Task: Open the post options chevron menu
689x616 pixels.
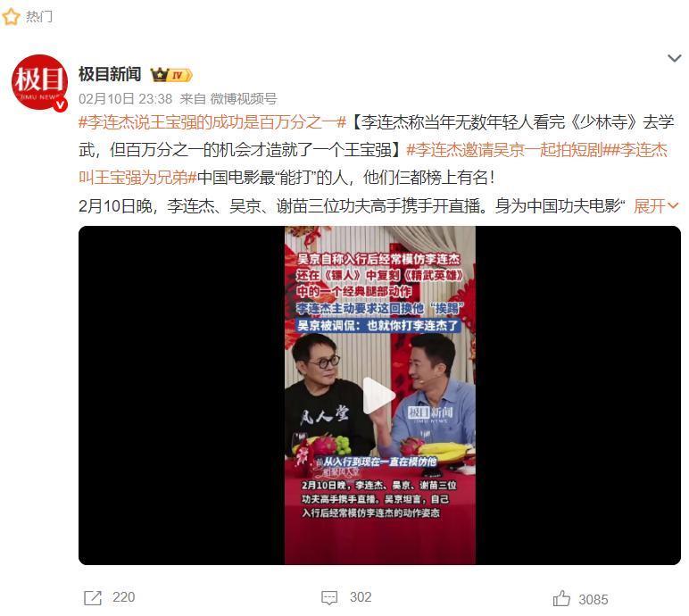Action: 674,58
